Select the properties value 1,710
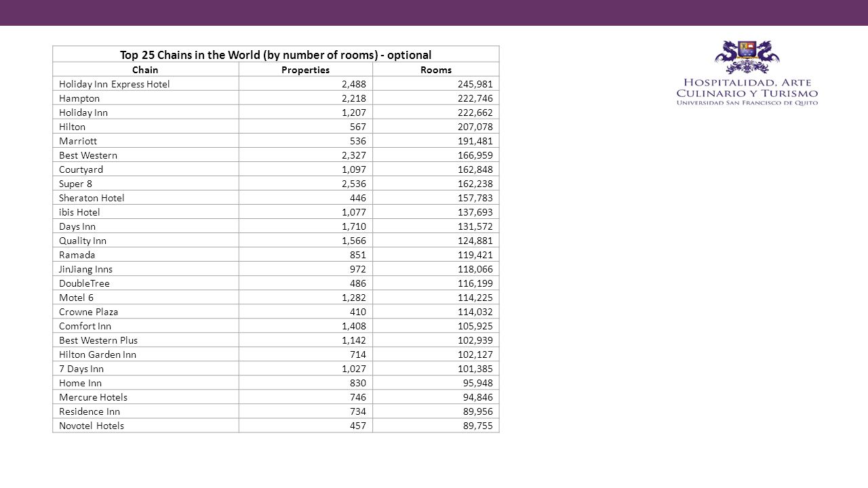Image resolution: width=868 pixels, height=488 pixels. click(353, 226)
